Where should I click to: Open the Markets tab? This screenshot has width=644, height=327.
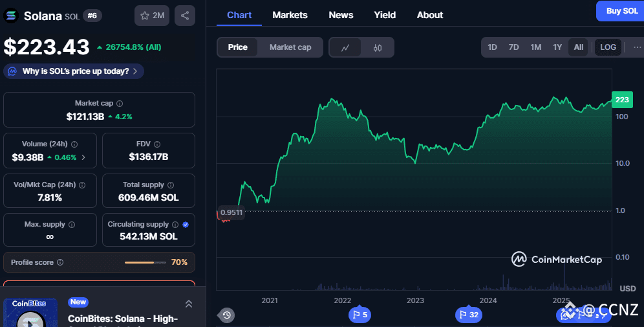290,15
